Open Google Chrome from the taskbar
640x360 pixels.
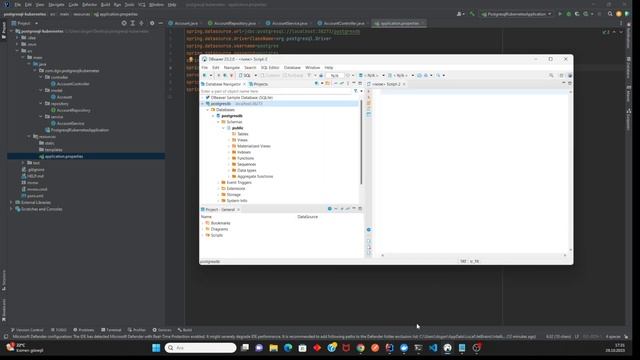click(360, 348)
